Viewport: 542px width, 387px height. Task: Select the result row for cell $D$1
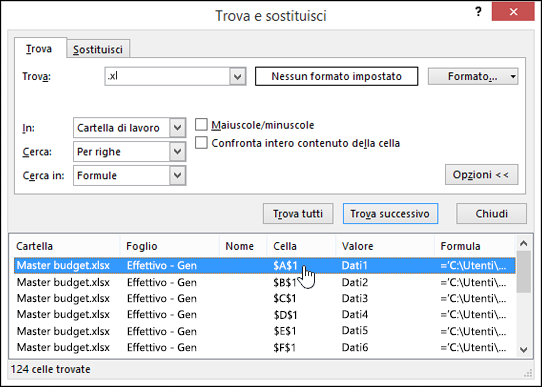click(265, 314)
